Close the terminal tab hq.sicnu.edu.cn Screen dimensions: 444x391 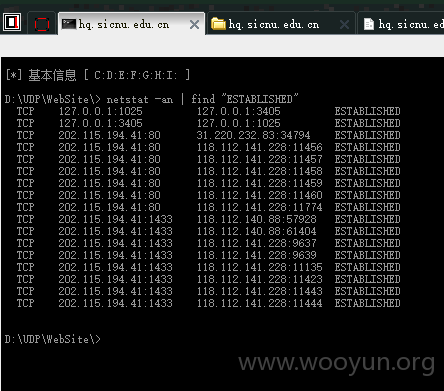click(x=194, y=24)
